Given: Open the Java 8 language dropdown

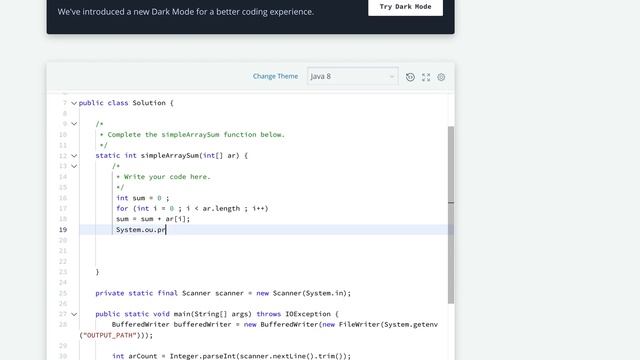Looking at the screenshot, I should (352, 76).
